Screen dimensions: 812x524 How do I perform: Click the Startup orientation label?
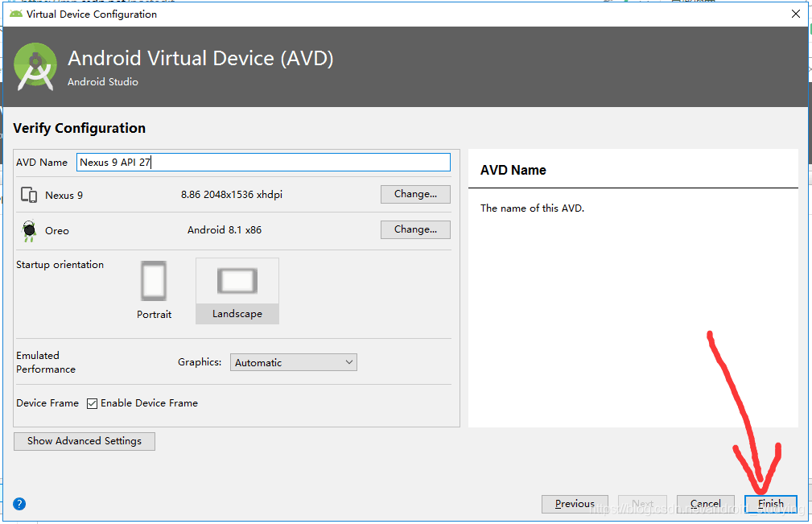(x=60, y=265)
